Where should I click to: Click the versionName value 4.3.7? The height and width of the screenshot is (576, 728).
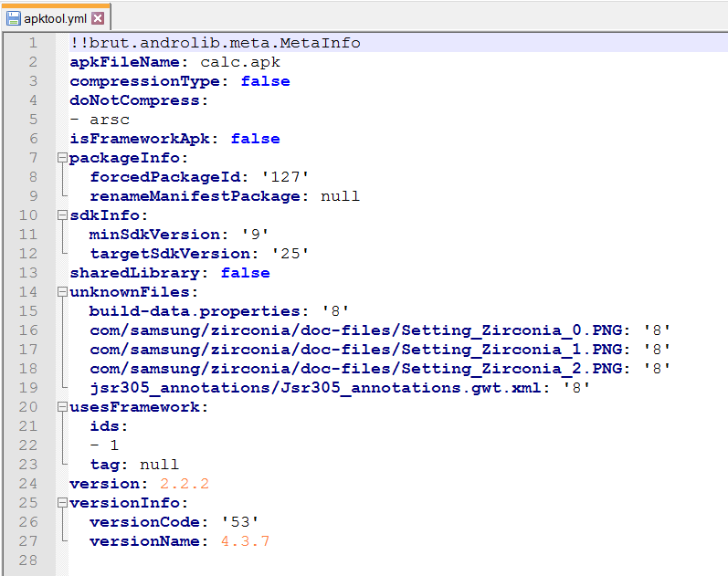pyautogui.click(x=245, y=541)
